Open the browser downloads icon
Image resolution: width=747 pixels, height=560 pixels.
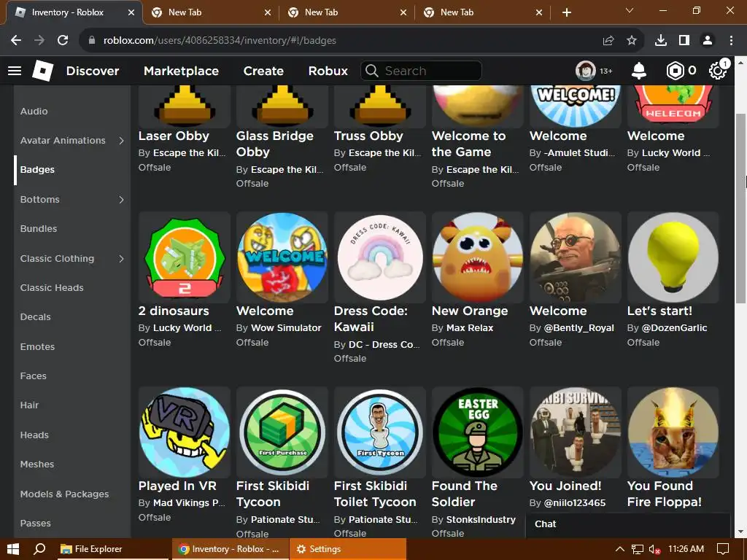(x=661, y=41)
